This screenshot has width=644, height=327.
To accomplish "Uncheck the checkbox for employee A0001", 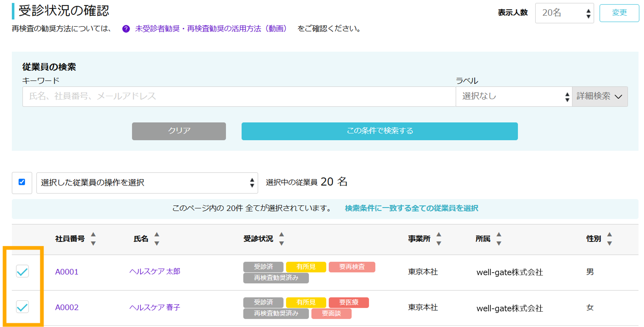I will 22,271.
